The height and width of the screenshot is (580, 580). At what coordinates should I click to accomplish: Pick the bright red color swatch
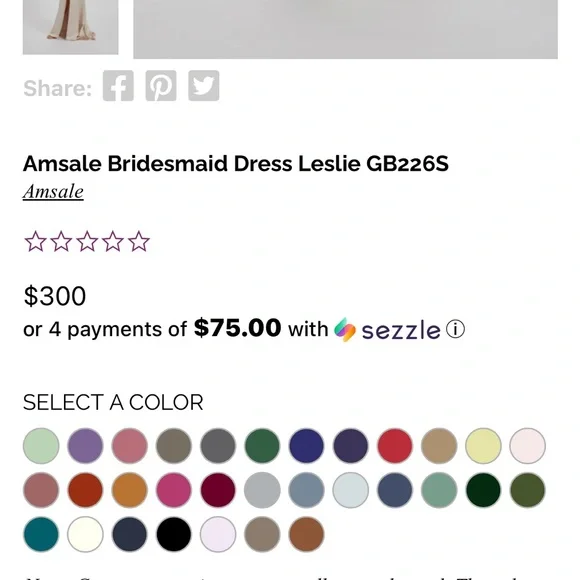click(395, 446)
